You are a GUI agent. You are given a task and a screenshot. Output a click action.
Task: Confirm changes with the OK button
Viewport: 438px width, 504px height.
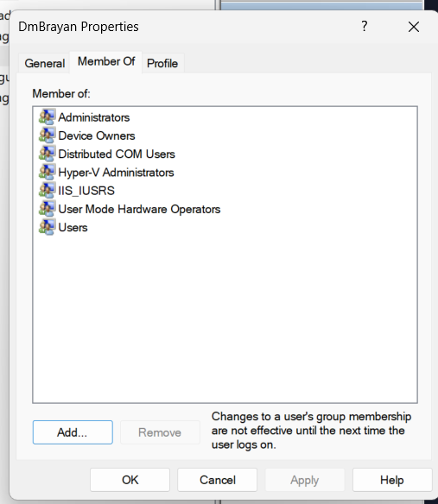pyautogui.click(x=130, y=480)
